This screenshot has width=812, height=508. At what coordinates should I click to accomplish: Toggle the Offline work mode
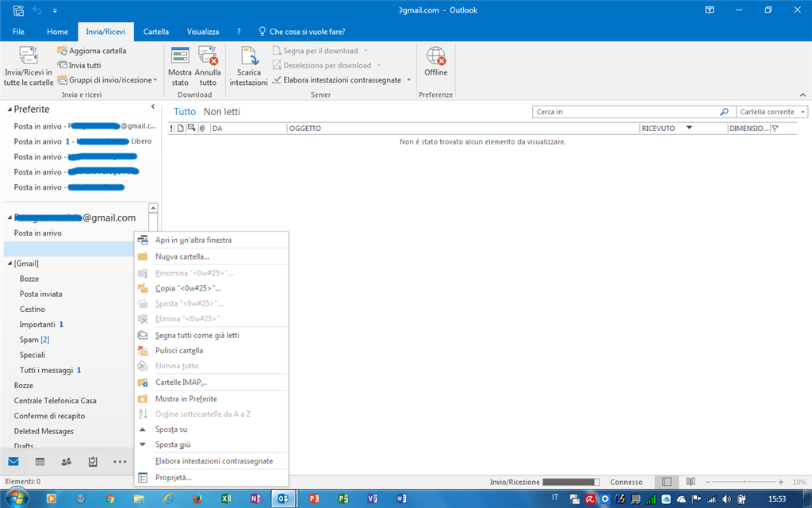[x=436, y=62]
